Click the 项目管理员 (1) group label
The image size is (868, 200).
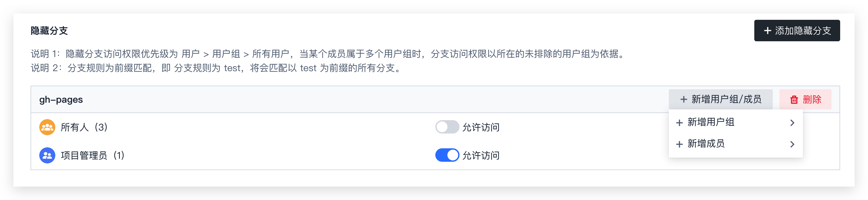tap(92, 155)
